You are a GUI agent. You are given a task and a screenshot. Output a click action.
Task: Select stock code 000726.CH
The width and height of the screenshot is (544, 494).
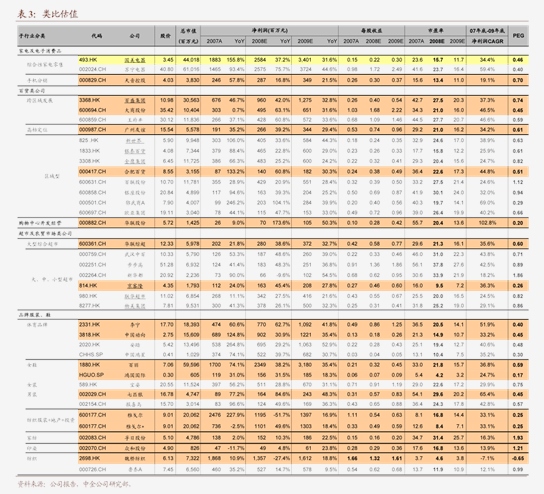point(92,469)
